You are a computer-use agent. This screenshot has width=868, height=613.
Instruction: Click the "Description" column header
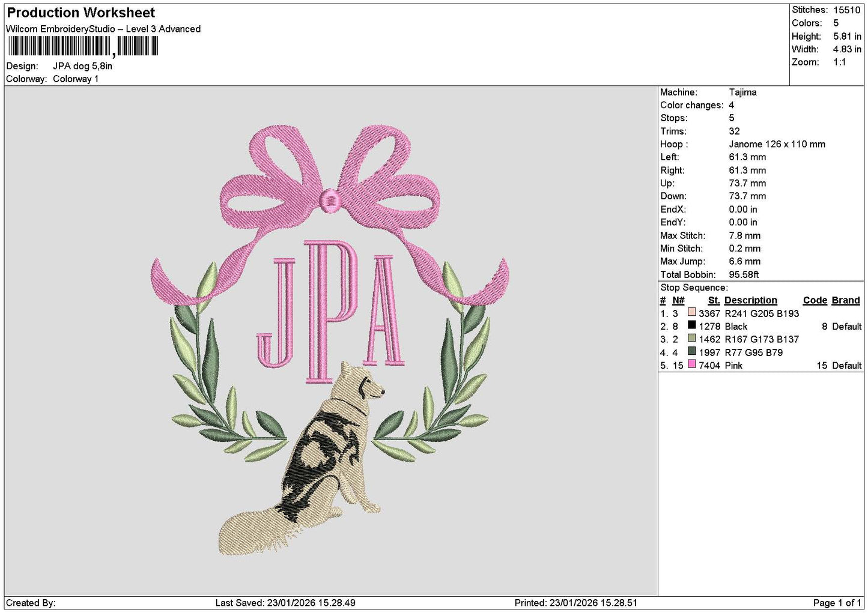point(750,300)
